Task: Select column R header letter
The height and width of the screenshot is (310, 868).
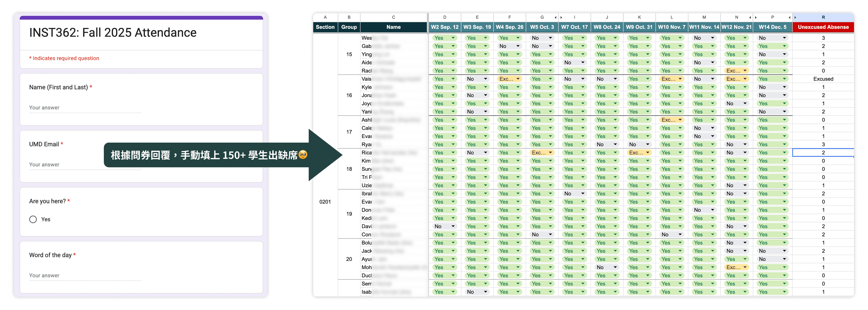Action: click(x=823, y=18)
